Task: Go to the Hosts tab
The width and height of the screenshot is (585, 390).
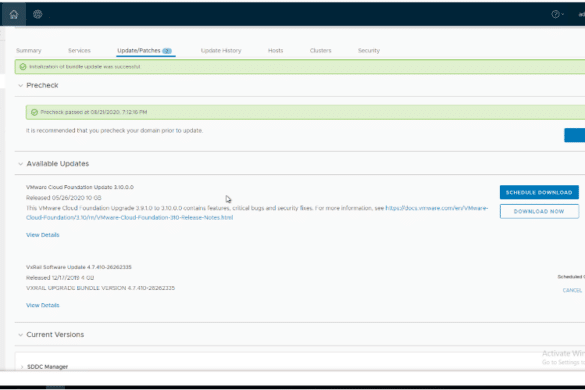Action: point(275,50)
